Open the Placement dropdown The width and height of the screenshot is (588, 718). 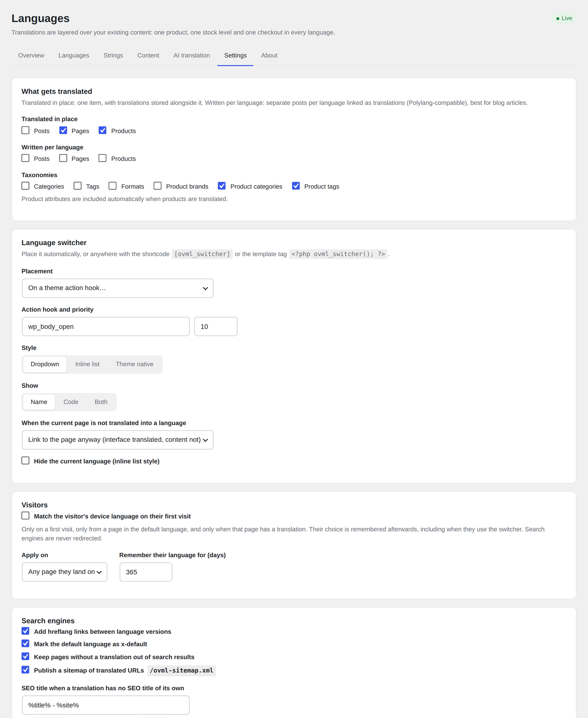[x=118, y=288]
